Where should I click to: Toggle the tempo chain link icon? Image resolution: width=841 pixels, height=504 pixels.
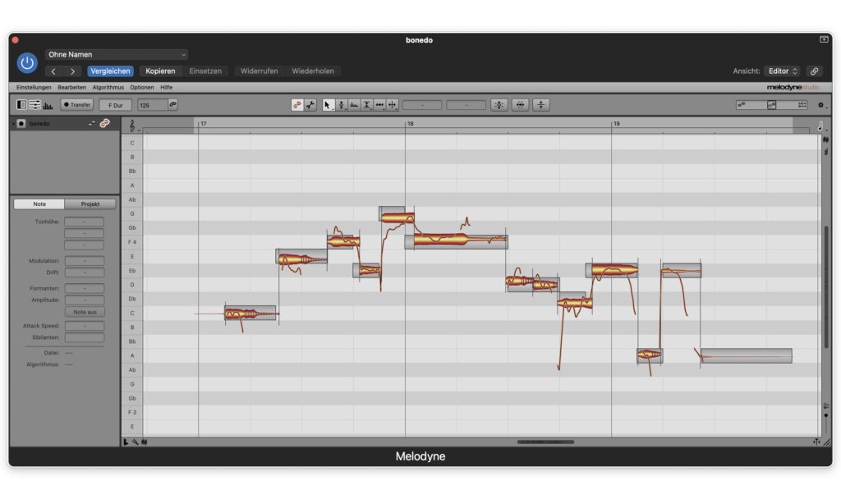172,104
